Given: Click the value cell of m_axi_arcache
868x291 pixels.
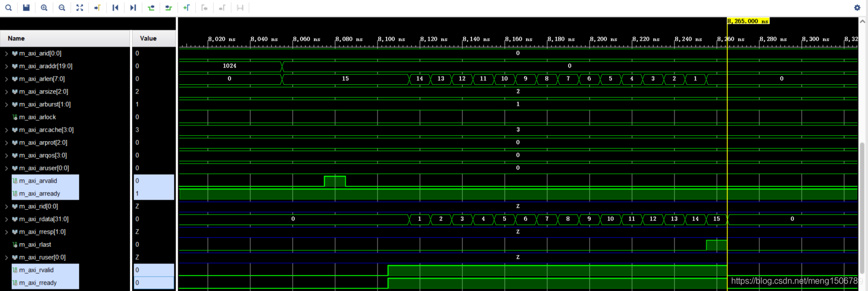Looking at the screenshot, I should tap(154, 130).
